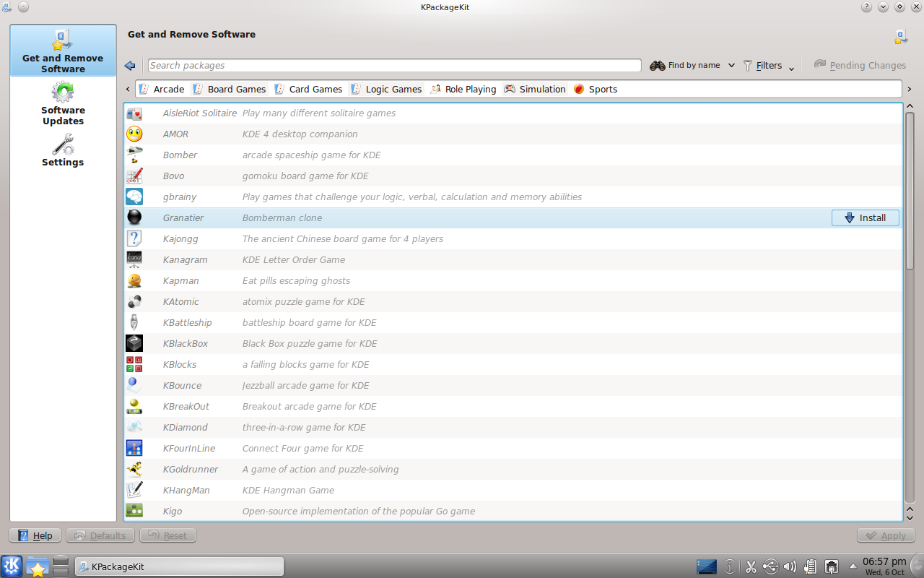Image resolution: width=924 pixels, height=578 pixels.
Task: Click the Granatier bomb icon
Action: [x=134, y=218]
